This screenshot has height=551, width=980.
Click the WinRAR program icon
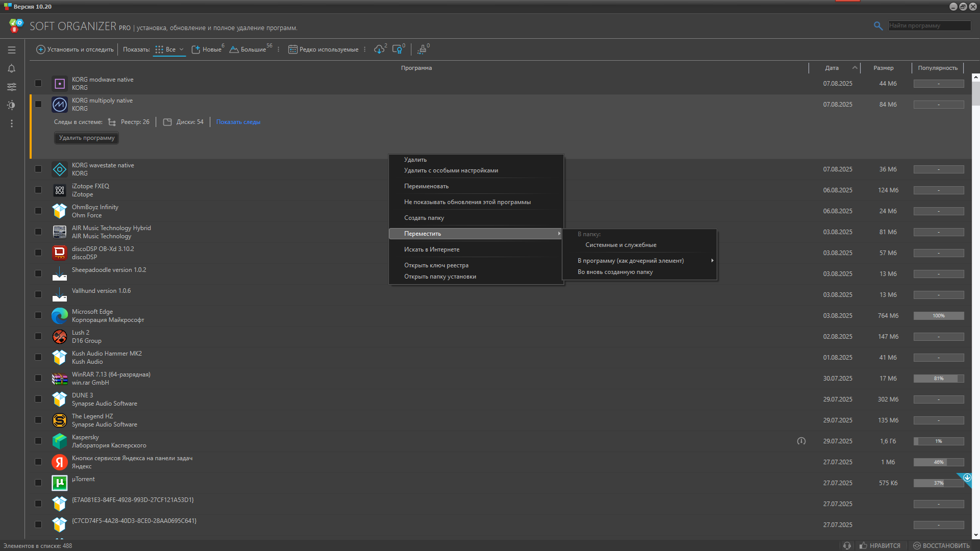coord(60,379)
